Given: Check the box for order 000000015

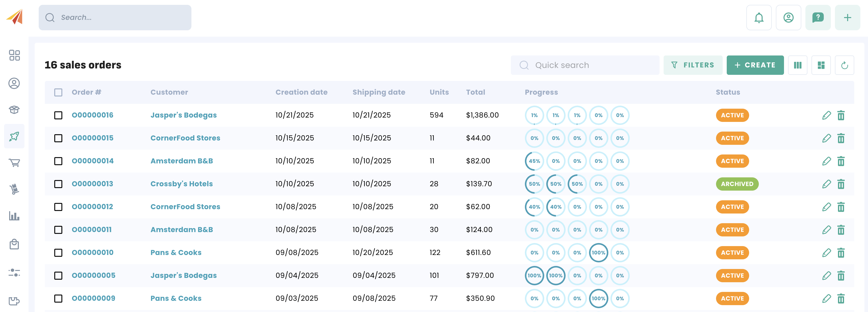Looking at the screenshot, I should 58,138.
